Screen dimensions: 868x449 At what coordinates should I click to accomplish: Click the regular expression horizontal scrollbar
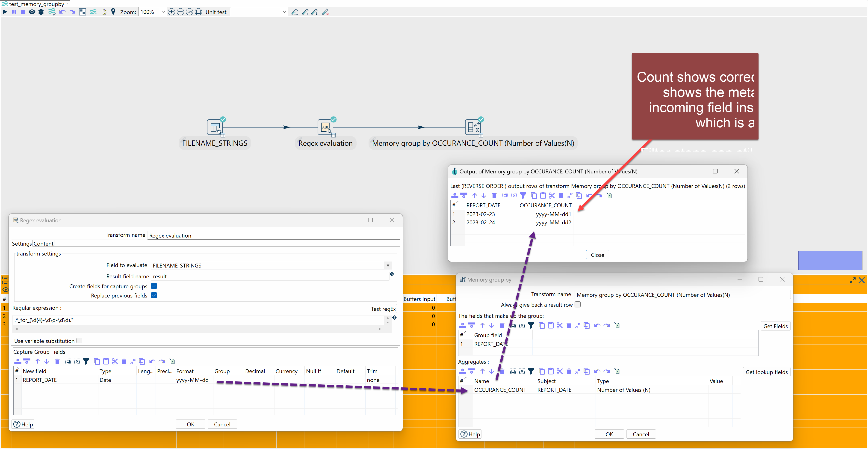[x=198, y=329]
